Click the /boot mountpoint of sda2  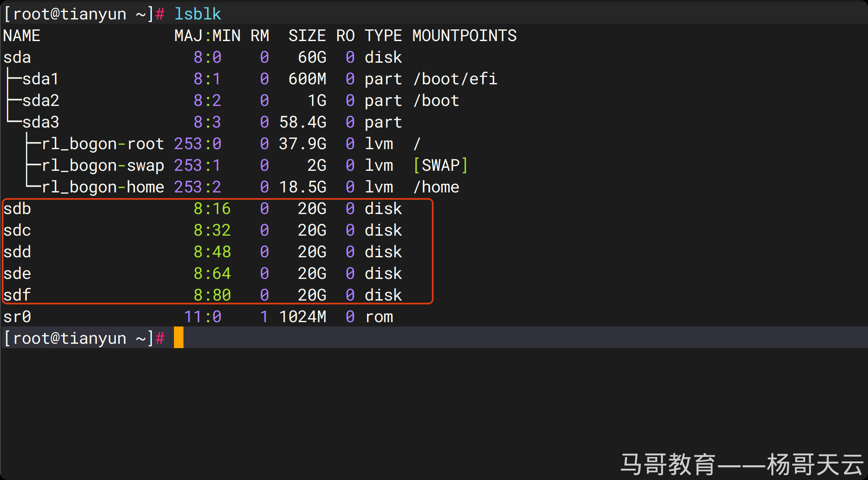click(436, 101)
